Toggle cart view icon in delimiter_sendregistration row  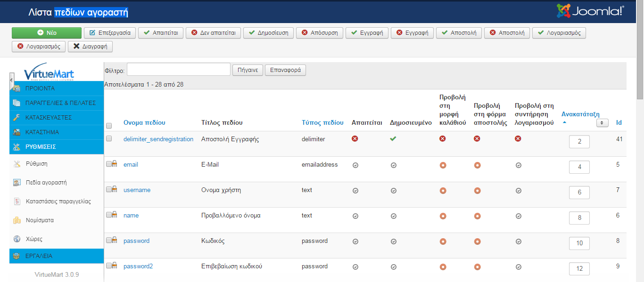[442, 139]
